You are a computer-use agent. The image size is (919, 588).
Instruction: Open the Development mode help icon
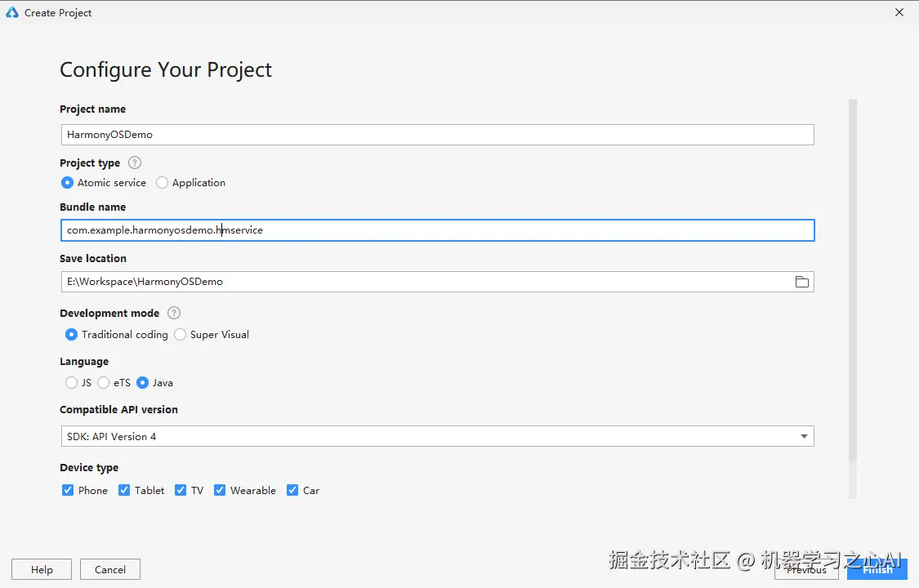[x=174, y=313]
